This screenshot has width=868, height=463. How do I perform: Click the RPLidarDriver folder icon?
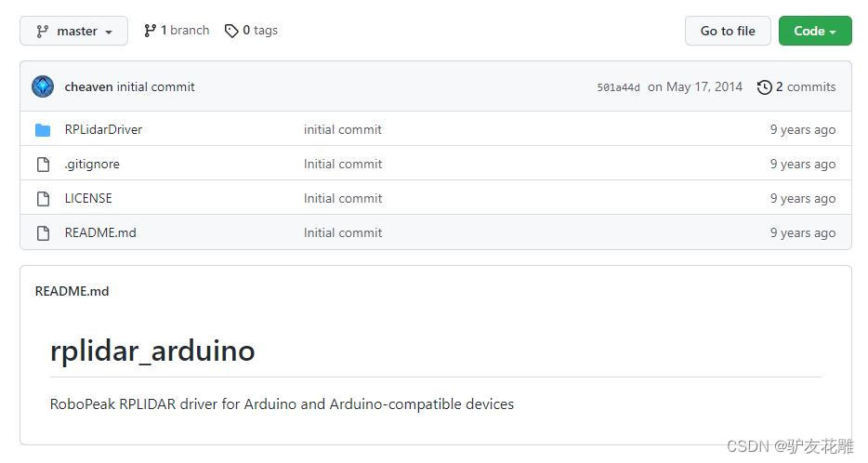43,130
